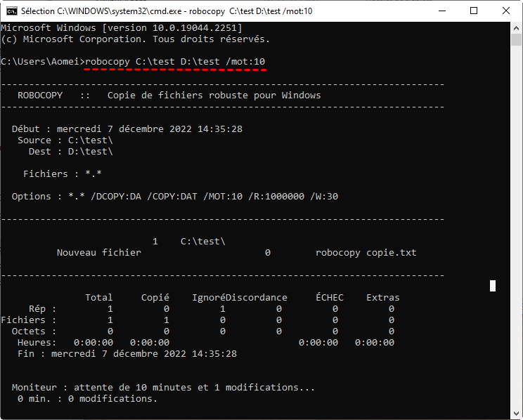523x420 pixels.
Task: Minimize the command prompt window
Action: point(442,11)
